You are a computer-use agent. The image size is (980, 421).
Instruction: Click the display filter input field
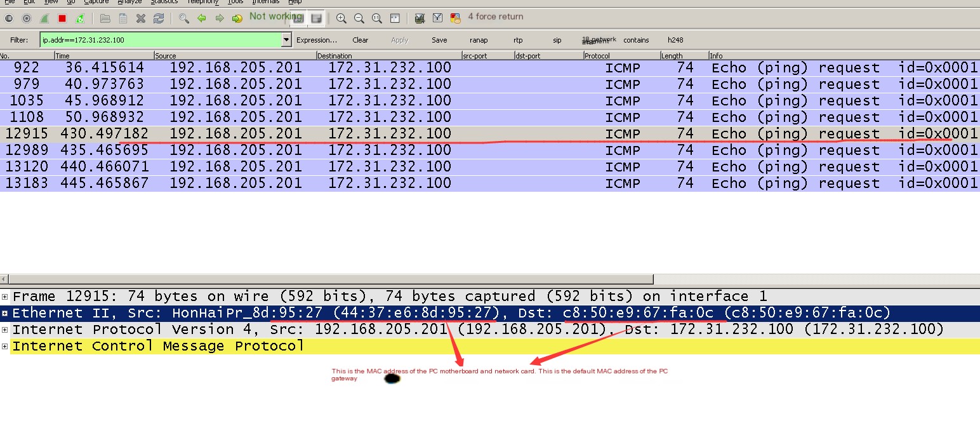(161, 40)
